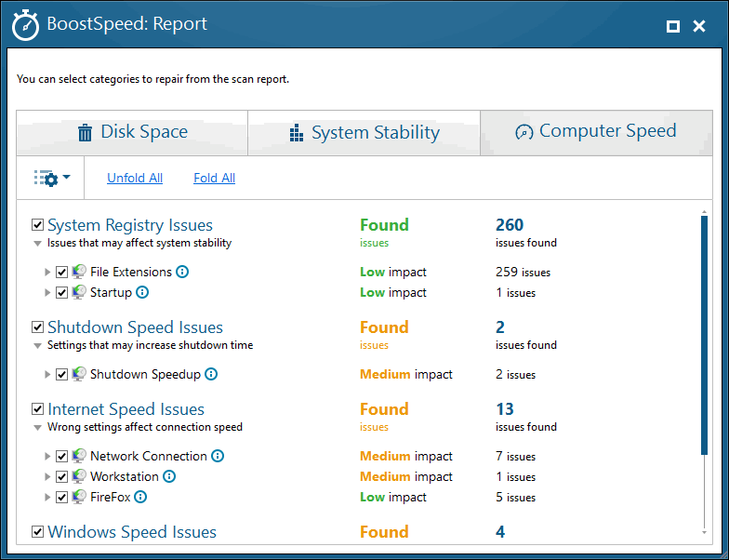Expand the File Extensions tree item
This screenshot has width=729, height=560.
[x=46, y=272]
